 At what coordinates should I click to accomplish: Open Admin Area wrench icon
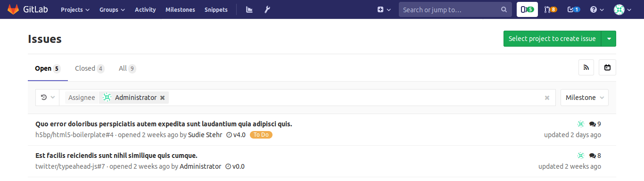pyautogui.click(x=267, y=9)
